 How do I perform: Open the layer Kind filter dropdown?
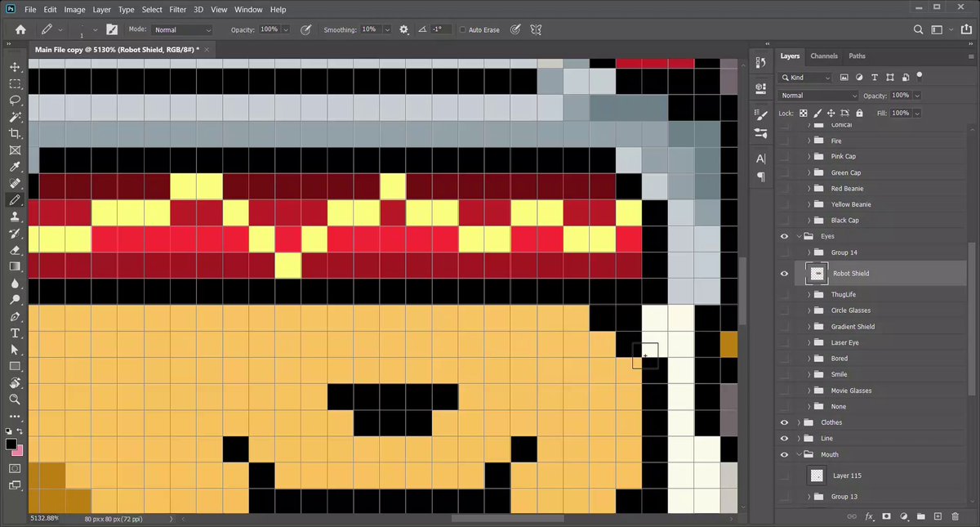click(805, 78)
